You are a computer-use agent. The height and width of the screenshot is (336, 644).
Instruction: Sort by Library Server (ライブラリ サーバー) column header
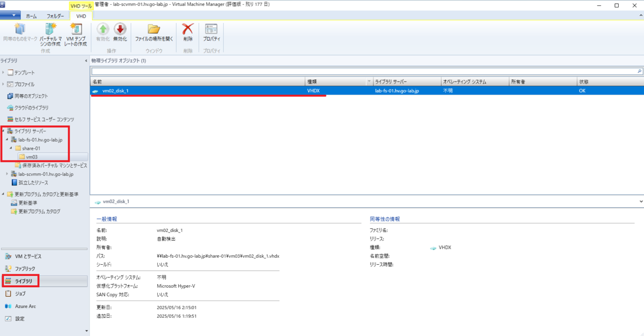[x=406, y=82]
